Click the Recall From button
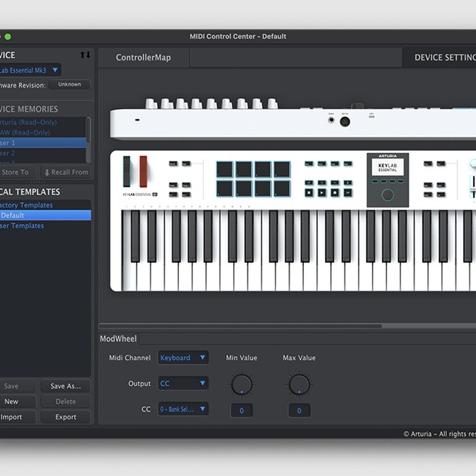The image size is (476, 476). coord(66,173)
